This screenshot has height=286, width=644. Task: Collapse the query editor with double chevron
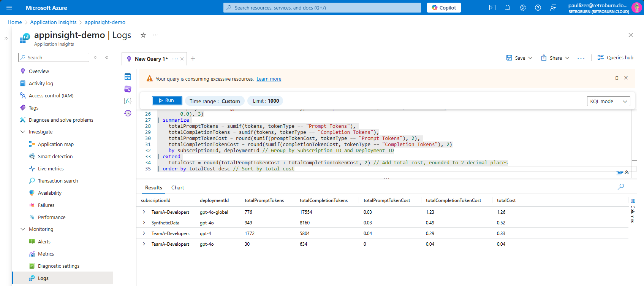point(627,173)
